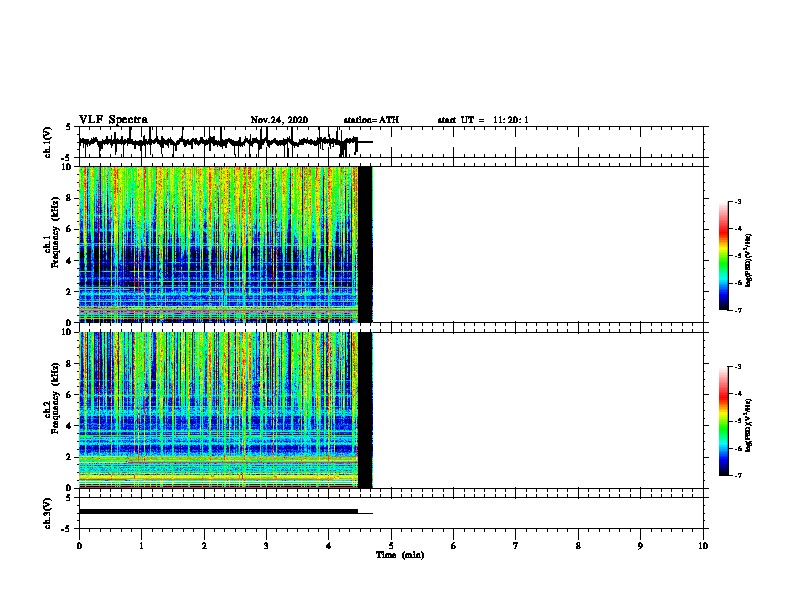Click the "6" kHz tick on ch.2 frequency axis

tap(70, 394)
